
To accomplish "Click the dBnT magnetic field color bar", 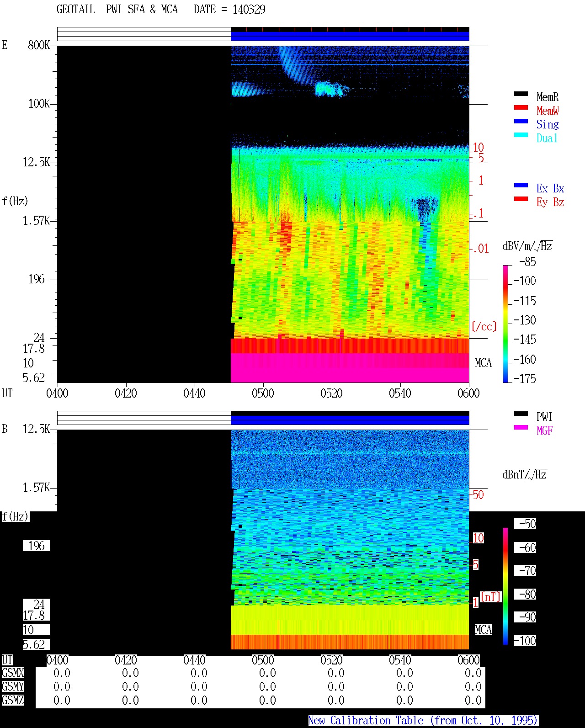I will (x=505, y=586).
